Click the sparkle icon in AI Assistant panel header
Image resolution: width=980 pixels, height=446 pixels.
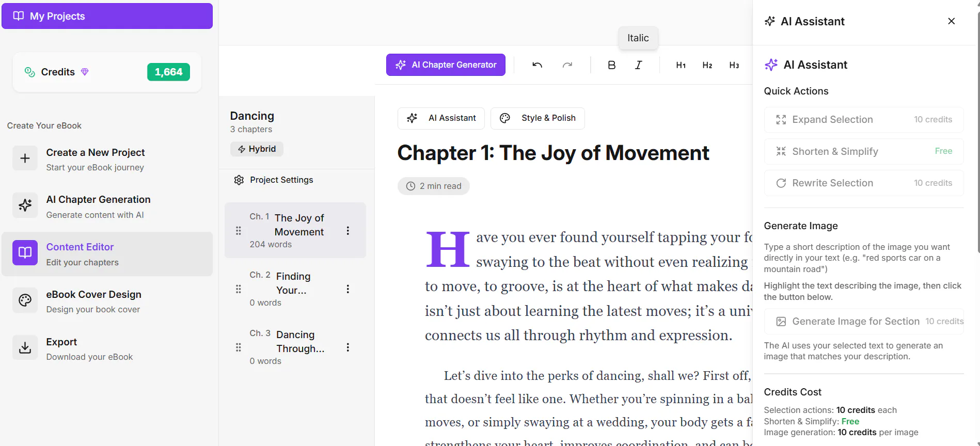point(770,21)
